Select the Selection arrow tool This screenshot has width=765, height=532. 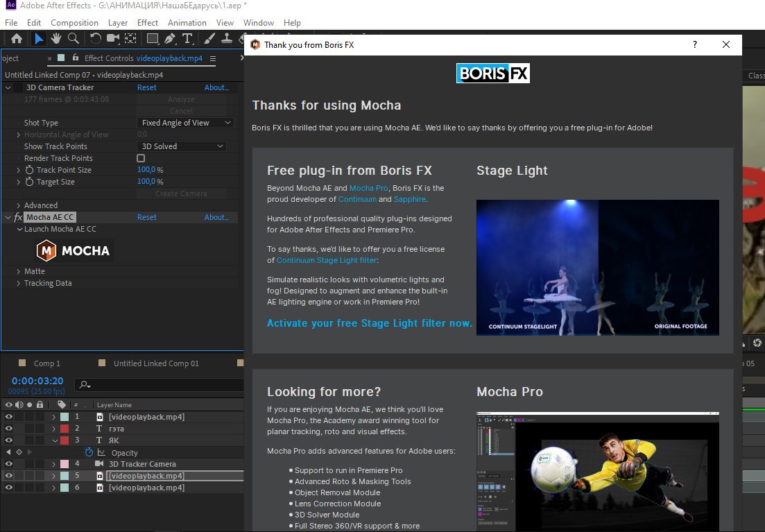pos(39,39)
